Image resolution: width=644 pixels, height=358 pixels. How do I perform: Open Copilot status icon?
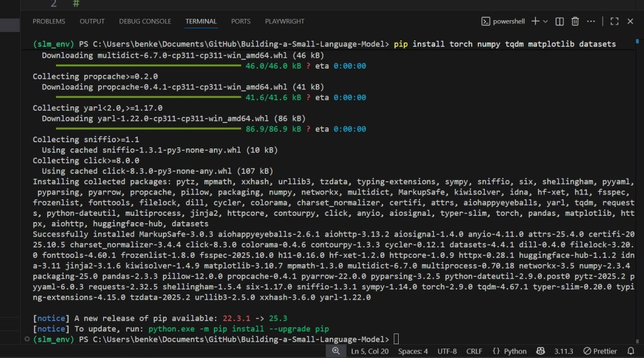[540, 351]
